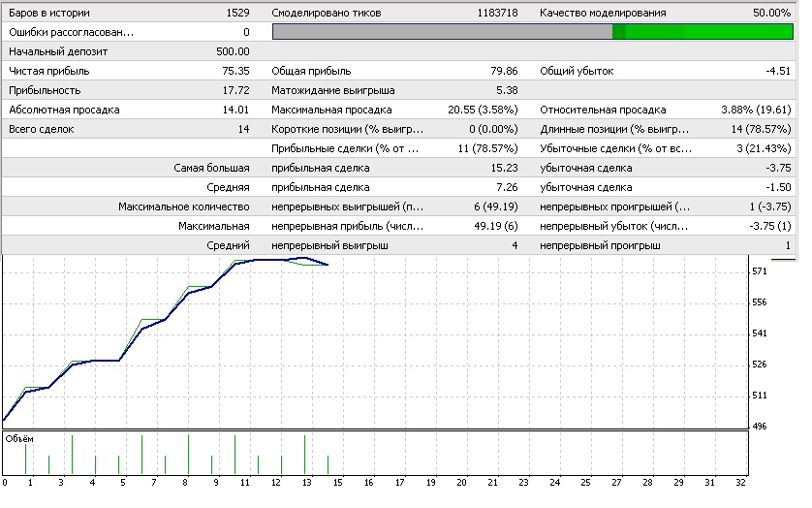Viewport: 812px width, 508px height.
Task: Select 'Максимальное количество' label
Action: pyautogui.click(x=184, y=206)
